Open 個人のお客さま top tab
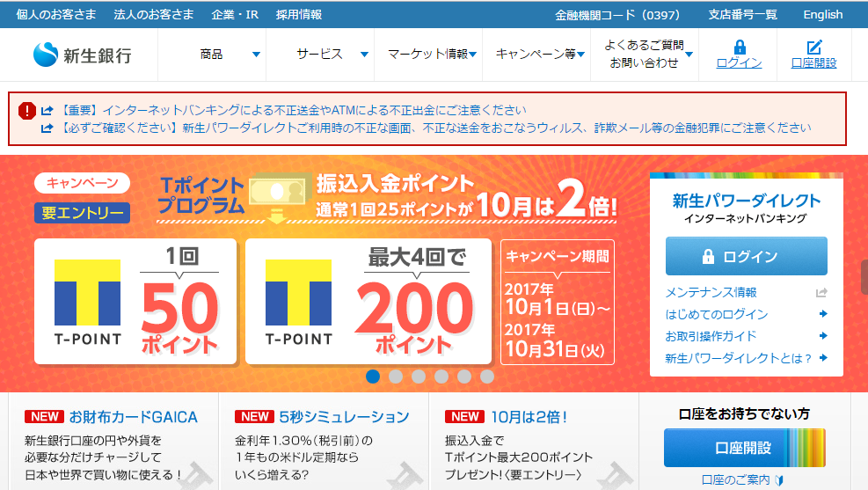868x490 pixels. (x=56, y=14)
